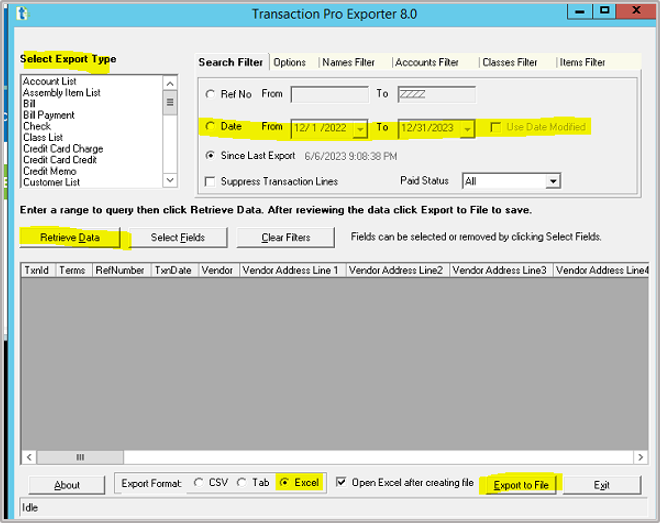Click the Transaction Pro app icon in title bar
The image size is (660, 524).
(22, 13)
